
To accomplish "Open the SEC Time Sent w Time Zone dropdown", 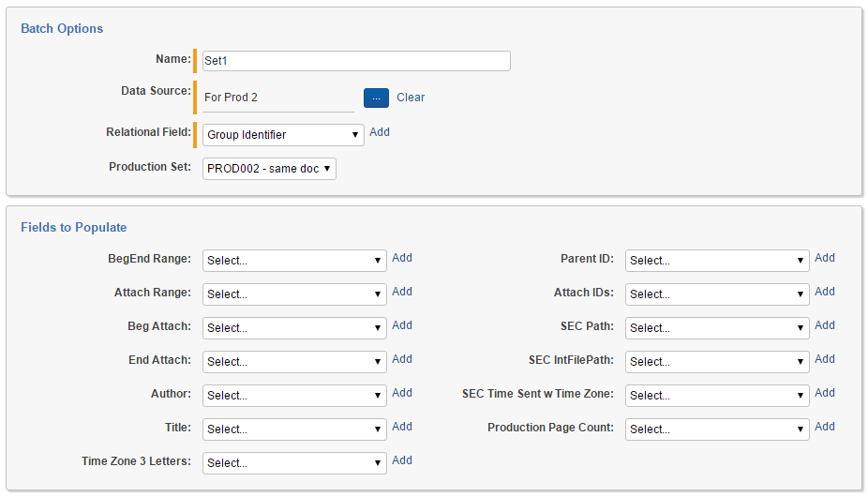I will [717, 396].
